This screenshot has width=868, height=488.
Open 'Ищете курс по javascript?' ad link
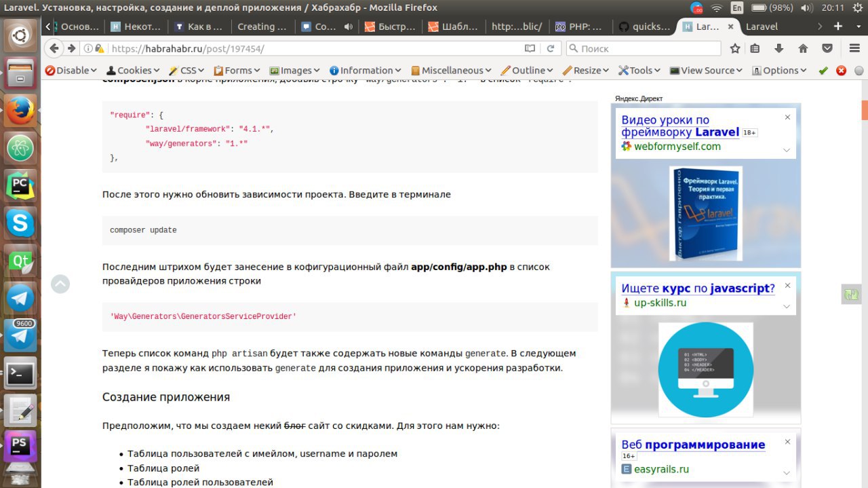point(698,288)
